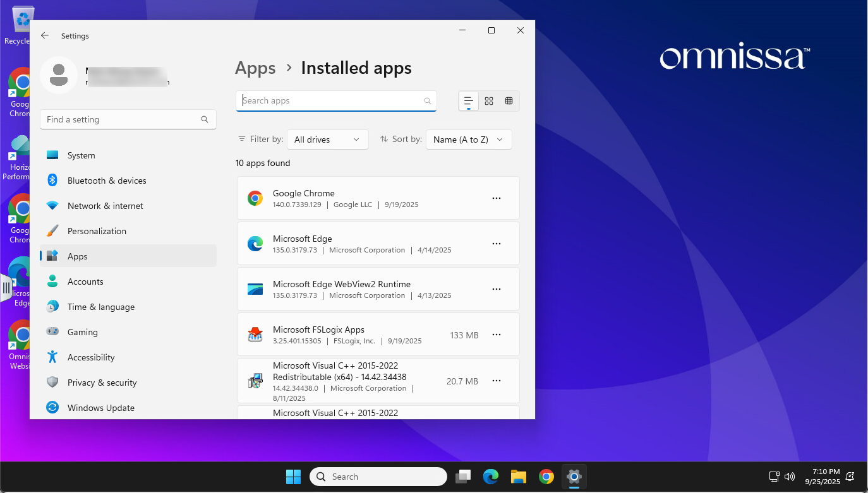Viewport: 868px width, 493px height.
Task: Switch to grid view layout icon
Action: 488,101
